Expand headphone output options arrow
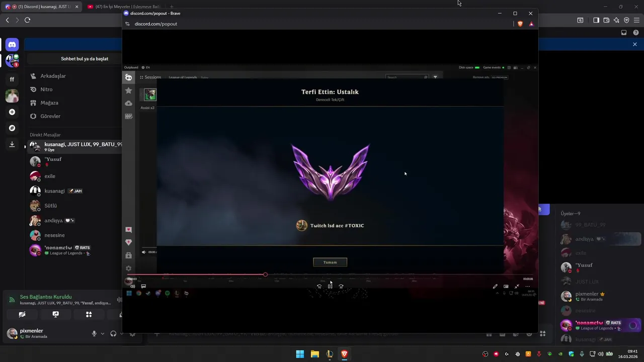The image size is (644, 362). (x=121, y=333)
